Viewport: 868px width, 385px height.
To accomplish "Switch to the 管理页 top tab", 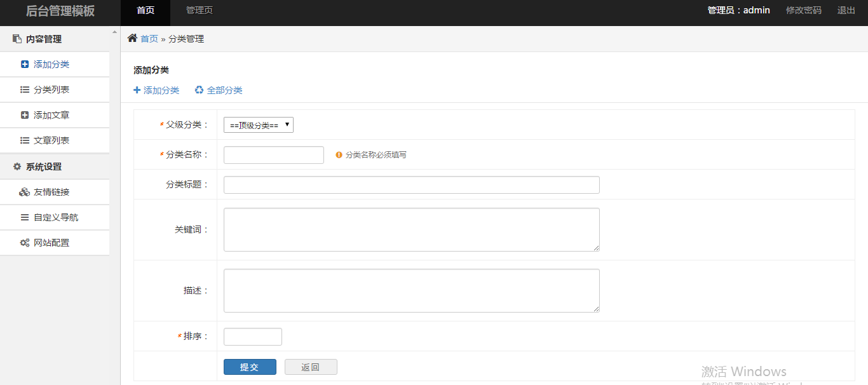I will click(x=200, y=10).
